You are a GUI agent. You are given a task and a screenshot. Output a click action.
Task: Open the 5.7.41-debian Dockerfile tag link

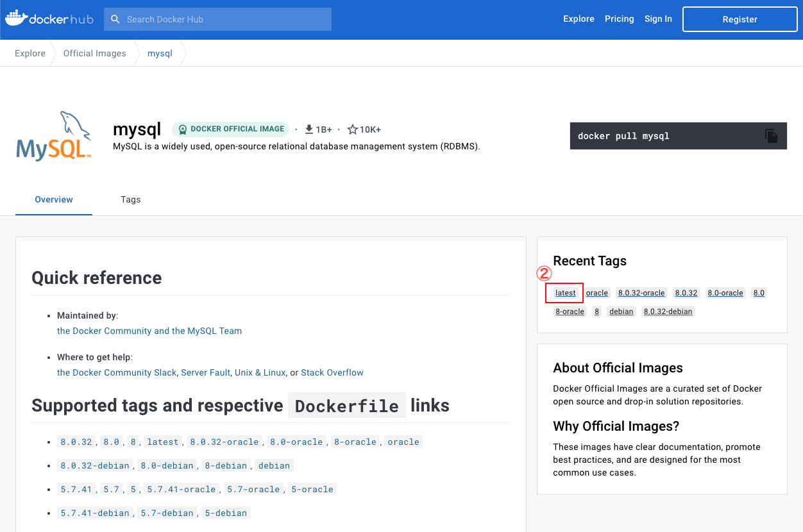[95, 513]
